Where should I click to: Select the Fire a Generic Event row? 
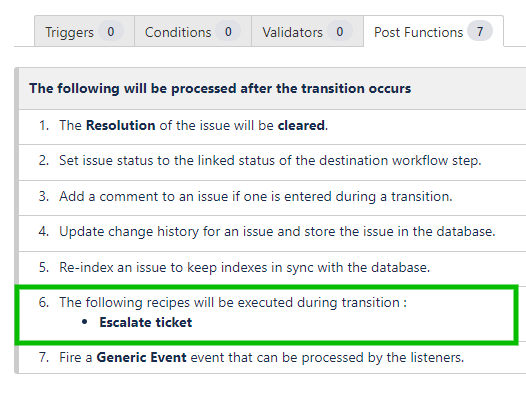click(272, 358)
